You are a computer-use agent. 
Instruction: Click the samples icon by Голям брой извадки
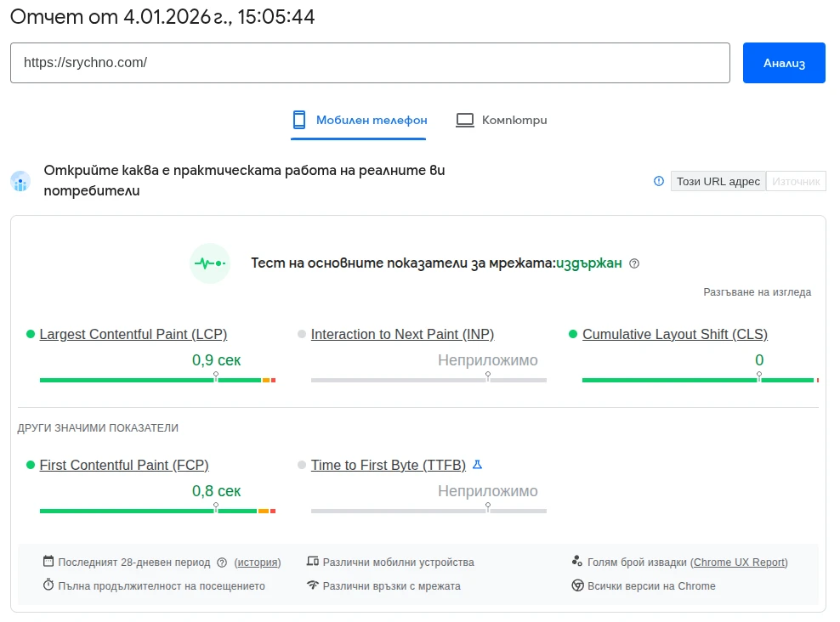pos(577,562)
